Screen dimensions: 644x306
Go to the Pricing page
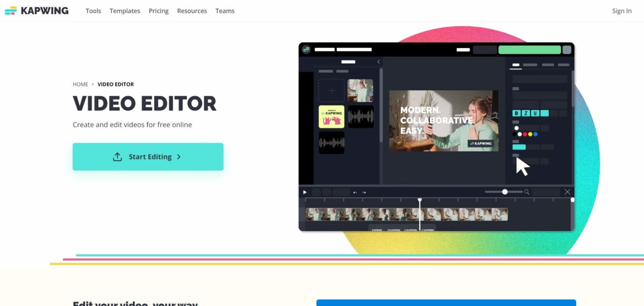(x=158, y=11)
